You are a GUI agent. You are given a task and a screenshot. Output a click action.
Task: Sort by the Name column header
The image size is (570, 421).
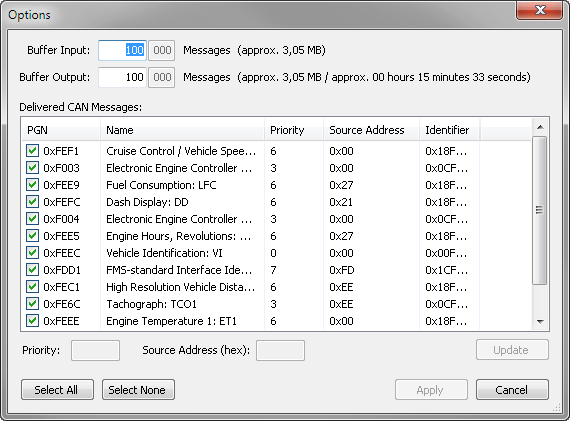(182, 130)
